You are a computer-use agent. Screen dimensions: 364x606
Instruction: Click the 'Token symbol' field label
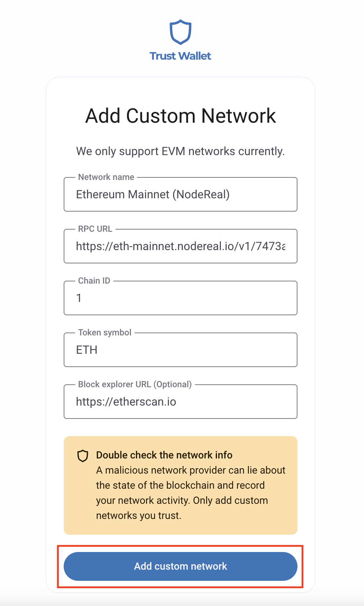coord(105,333)
